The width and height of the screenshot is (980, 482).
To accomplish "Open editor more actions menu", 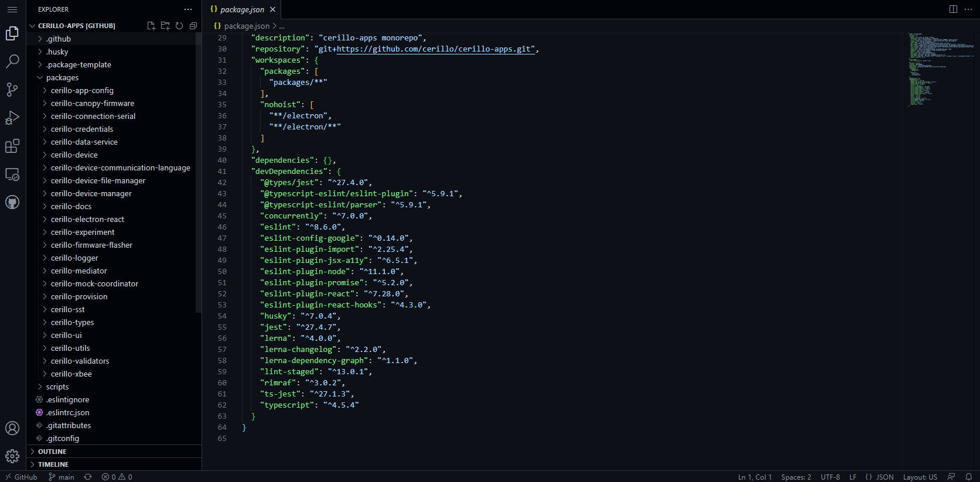I will [x=968, y=9].
